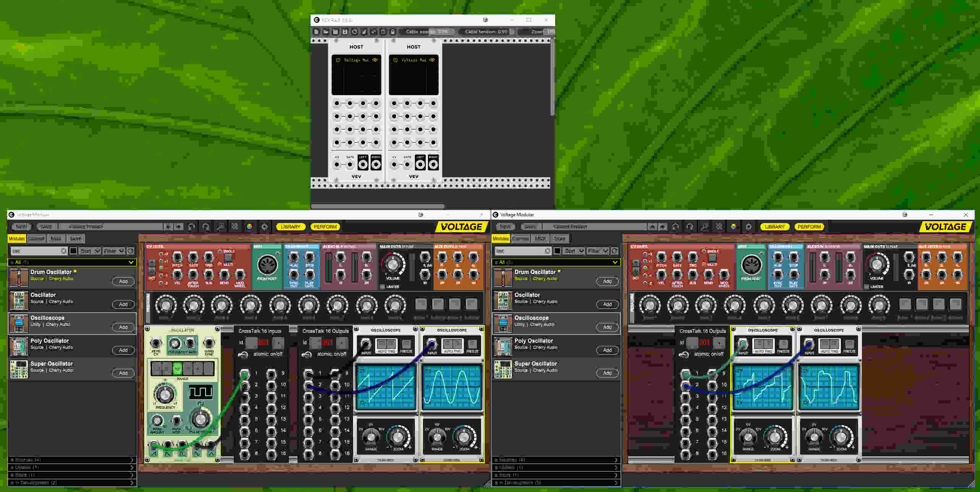Click FREEZE on first oscilloscope in left window

point(406,345)
